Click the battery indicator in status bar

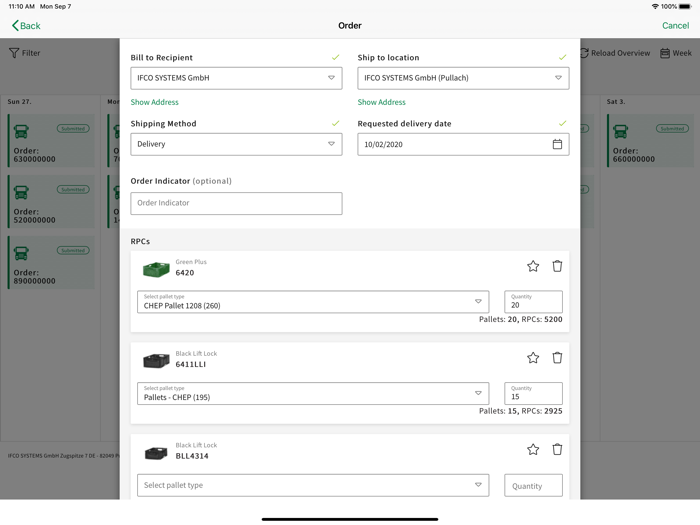pos(685,6)
